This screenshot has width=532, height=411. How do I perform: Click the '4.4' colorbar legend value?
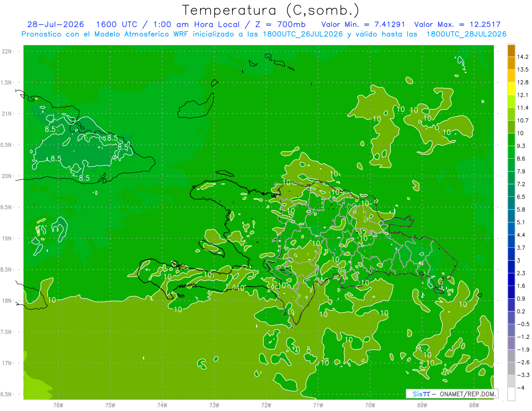coord(521,235)
